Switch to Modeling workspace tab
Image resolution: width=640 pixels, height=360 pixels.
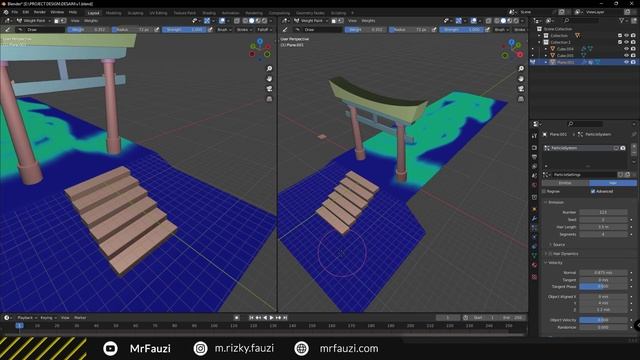coord(113,13)
